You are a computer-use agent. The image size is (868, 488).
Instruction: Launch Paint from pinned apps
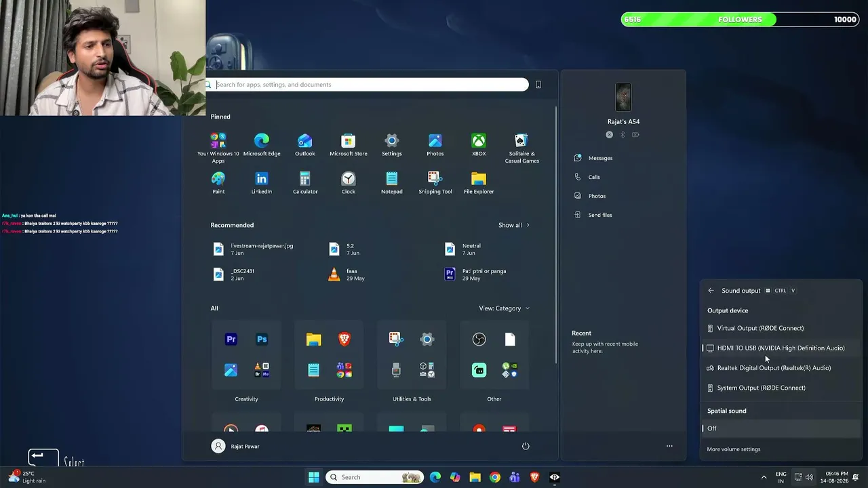pos(218,184)
